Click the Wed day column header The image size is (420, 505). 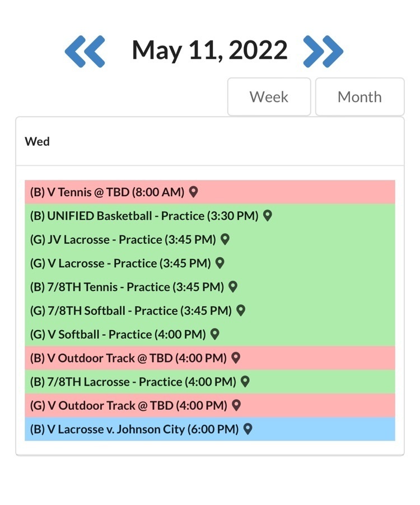38,142
